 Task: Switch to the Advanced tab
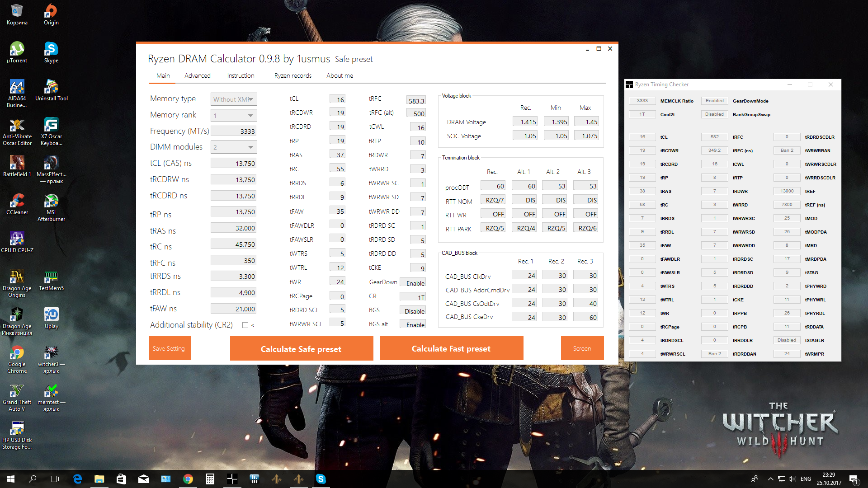pos(197,75)
